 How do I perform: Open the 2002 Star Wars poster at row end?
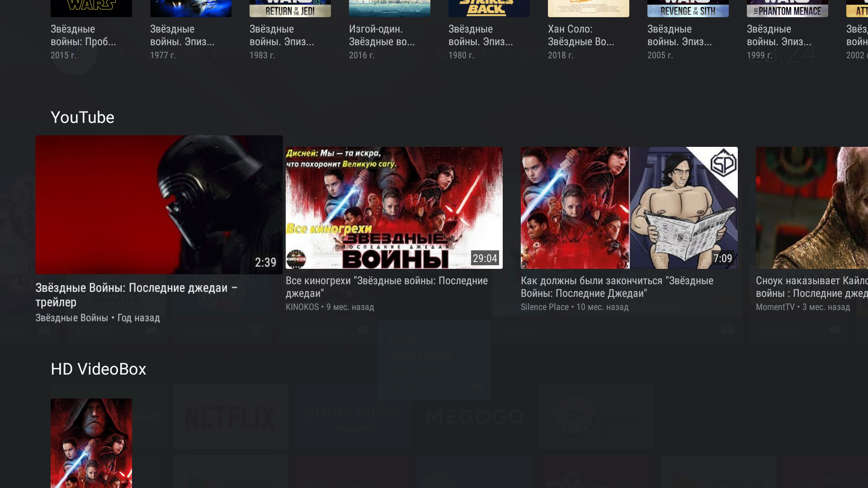click(857, 9)
